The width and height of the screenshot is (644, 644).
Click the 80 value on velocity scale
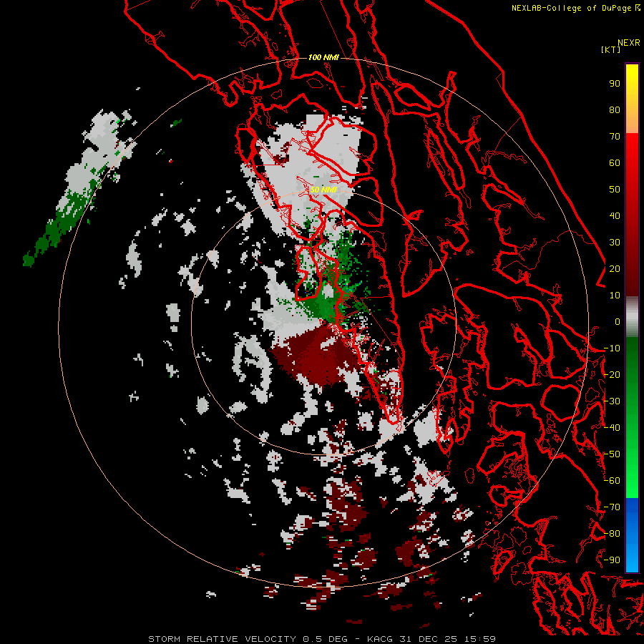615,109
